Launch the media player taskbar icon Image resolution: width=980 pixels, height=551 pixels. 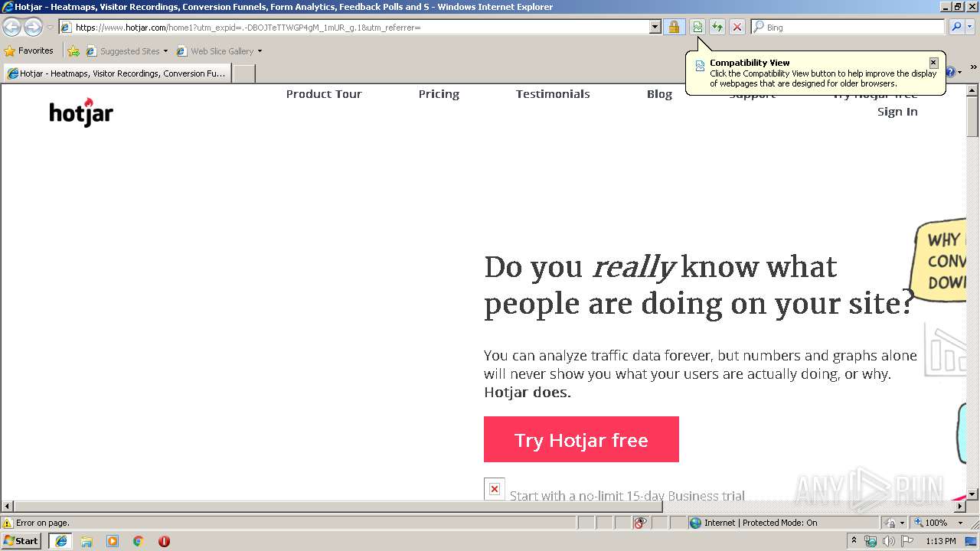(113, 541)
